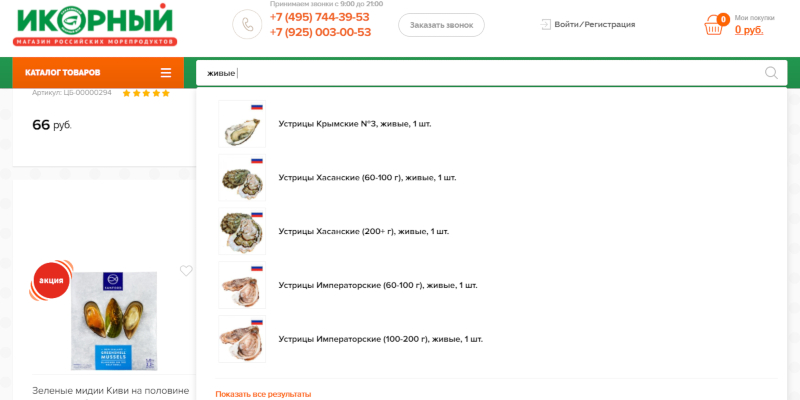Image resolution: width=800 pixels, height=400 pixels.
Task: Click the 0 руб. cart total link
Action: coord(749,30)
